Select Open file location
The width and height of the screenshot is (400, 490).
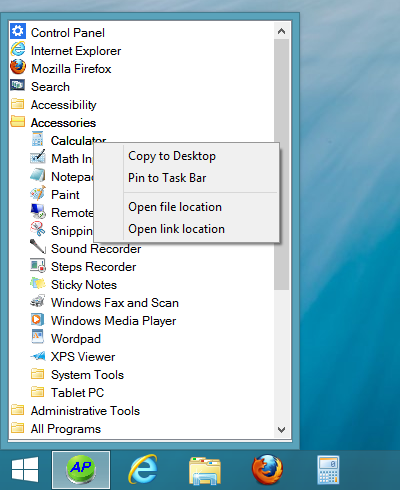pyautogui.click(x=175, y=207)
